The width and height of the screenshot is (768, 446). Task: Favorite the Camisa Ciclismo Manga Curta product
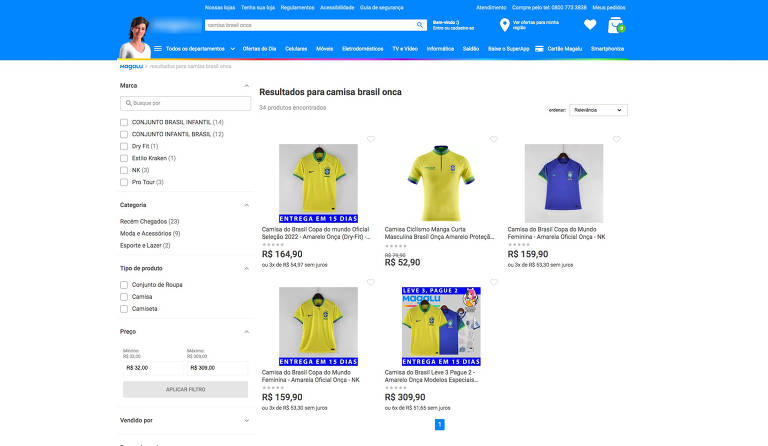[x=494, y=139]
